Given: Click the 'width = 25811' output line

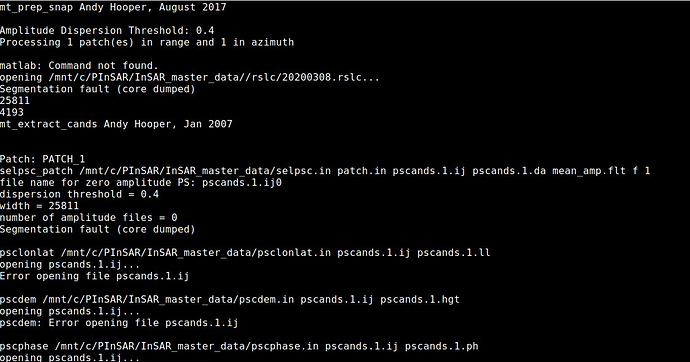Looking at the screenshot, I should pos(39,206).
